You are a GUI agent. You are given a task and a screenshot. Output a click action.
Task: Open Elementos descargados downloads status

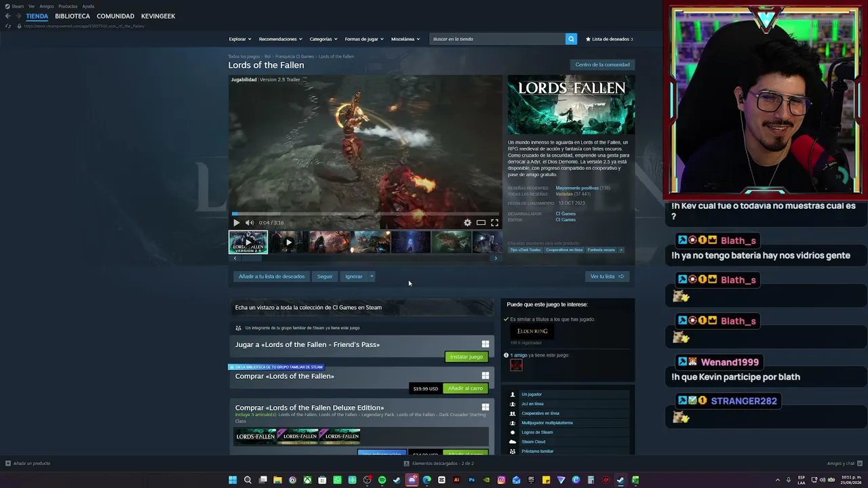[439, 464]
